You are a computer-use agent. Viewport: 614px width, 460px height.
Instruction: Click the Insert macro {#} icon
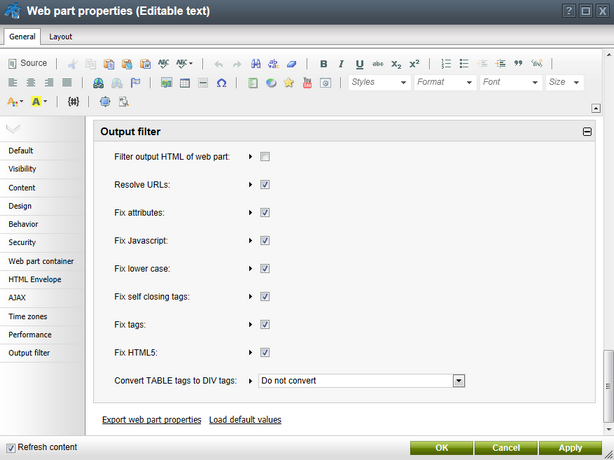click(x=73, y=102)
